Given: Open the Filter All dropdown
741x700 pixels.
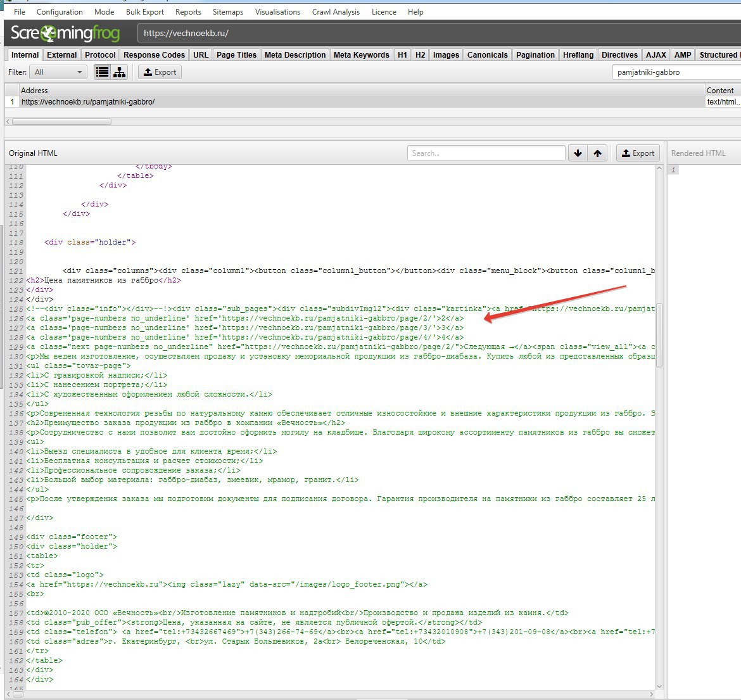Looking at the screenshot, I should tap(58, 72).
